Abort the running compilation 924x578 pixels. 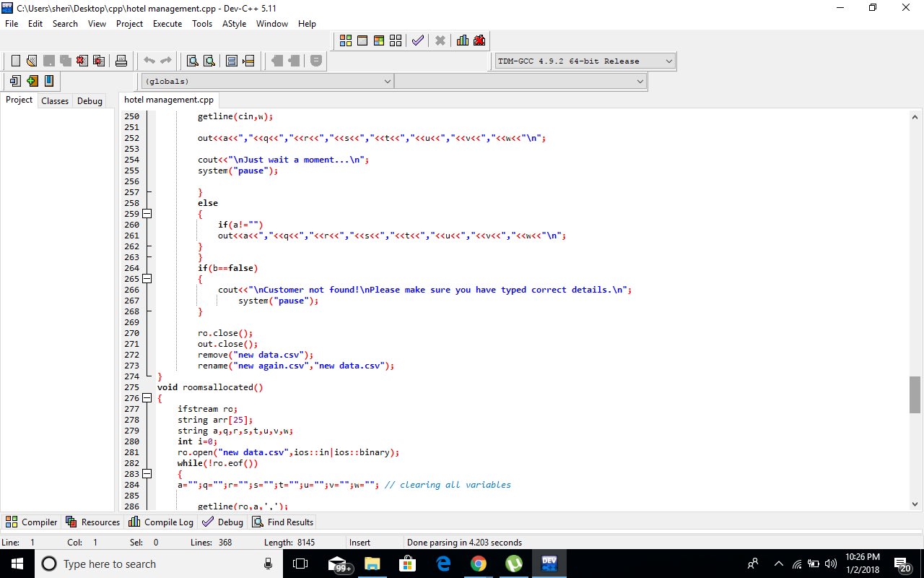pos(440,40)
